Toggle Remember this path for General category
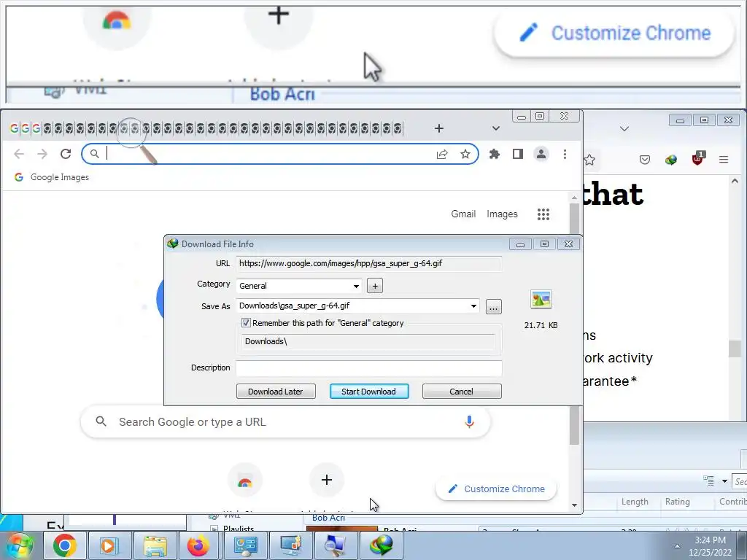Screen dimensions: 747x560 [246, 323]
